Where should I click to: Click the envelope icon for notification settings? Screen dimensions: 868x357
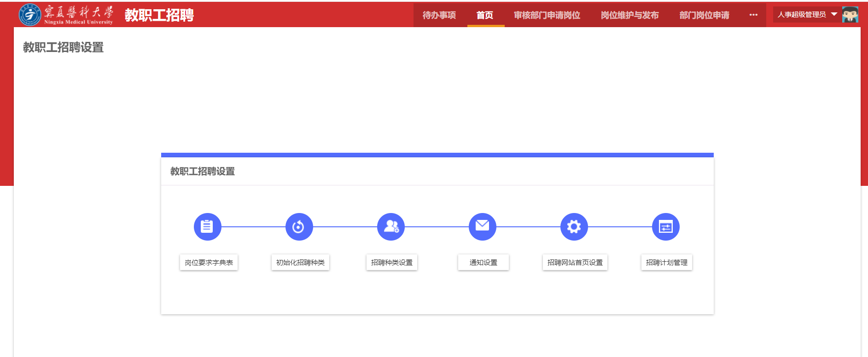pos(482,227)
